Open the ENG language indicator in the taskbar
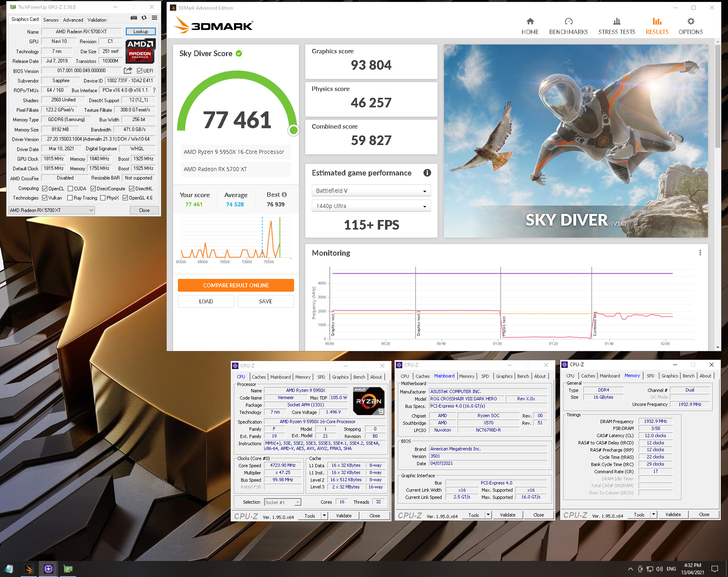 point(672,569)
